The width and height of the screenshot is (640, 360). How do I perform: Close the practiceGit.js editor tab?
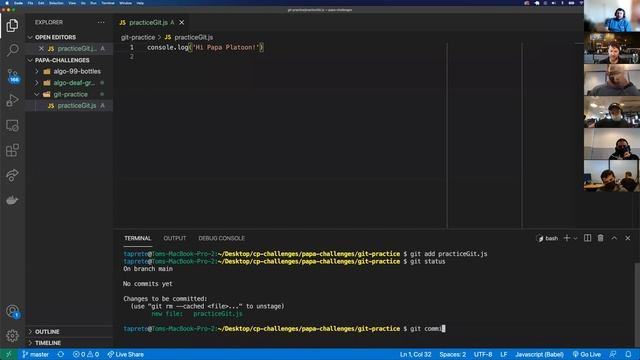182,22
